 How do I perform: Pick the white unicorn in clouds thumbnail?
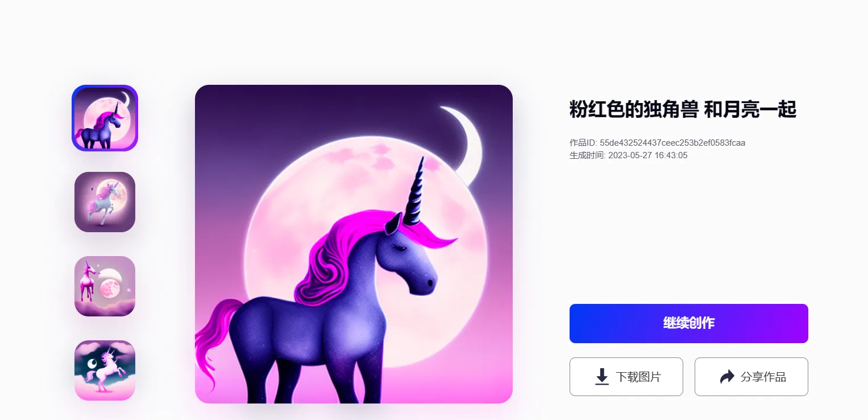point(105,370)
